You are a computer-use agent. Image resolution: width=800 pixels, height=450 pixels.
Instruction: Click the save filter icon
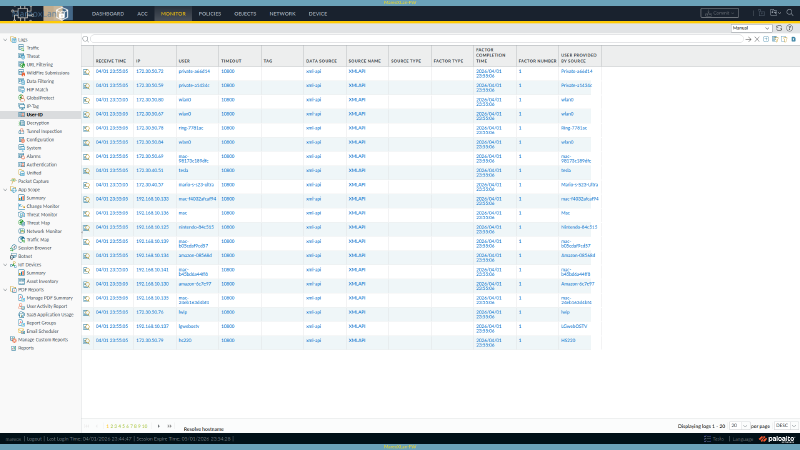tap(775, 39)
